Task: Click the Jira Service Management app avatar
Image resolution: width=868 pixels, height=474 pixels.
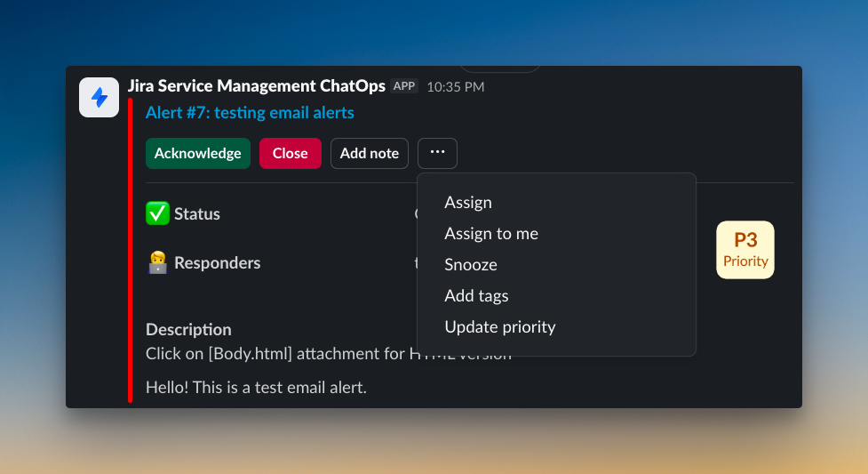Action: tap(100, 98)
